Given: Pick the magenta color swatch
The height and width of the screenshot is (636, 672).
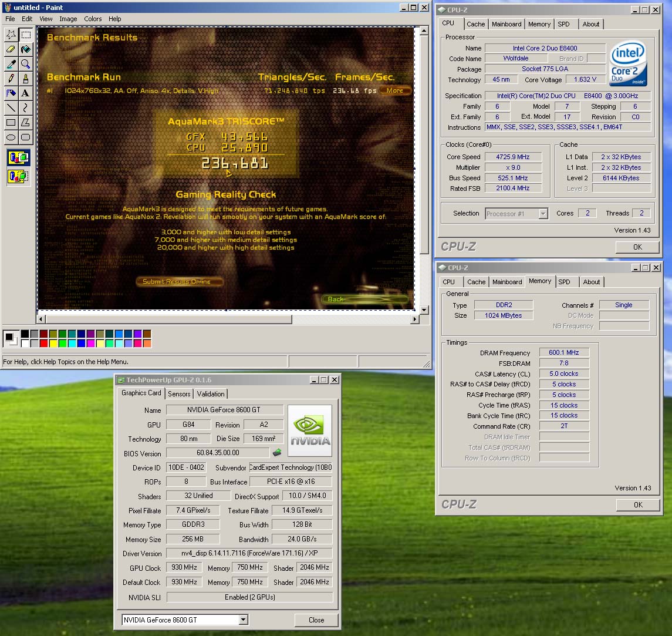Looking at the screenshot, I should (x=91, y=343).
